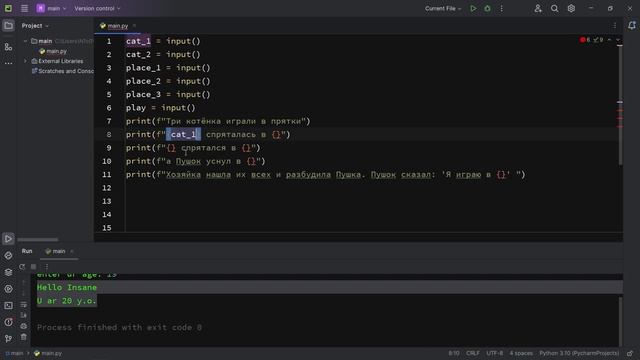Select the Run tab label

coord(27,251)
